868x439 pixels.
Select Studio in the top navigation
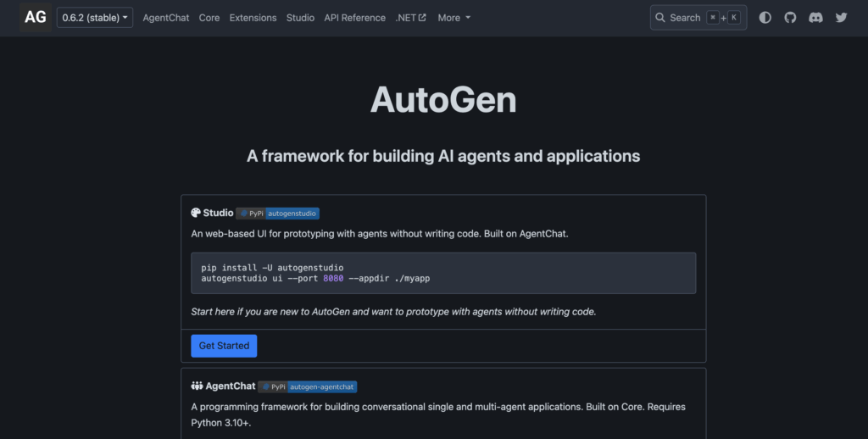click(300, 18)
